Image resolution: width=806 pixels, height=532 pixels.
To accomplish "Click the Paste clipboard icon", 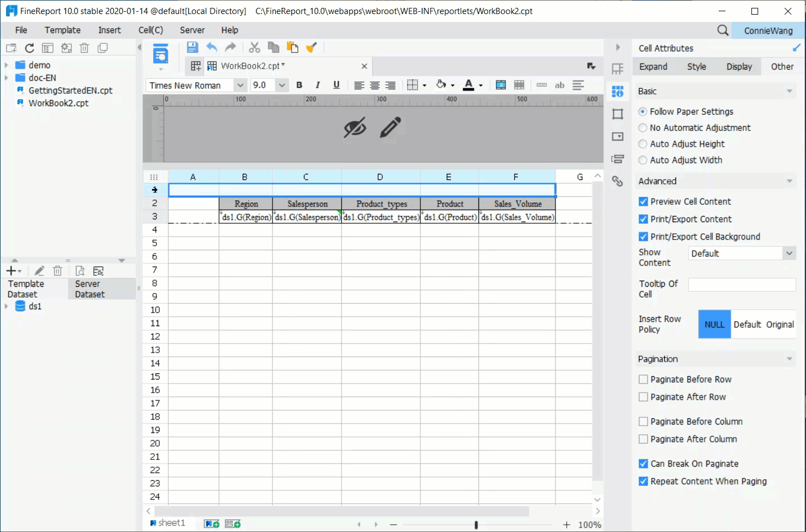I will pos(292,48).
